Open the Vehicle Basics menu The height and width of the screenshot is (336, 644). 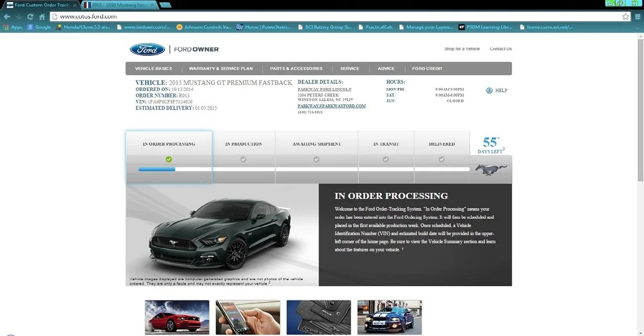click(x=154, y=68)
